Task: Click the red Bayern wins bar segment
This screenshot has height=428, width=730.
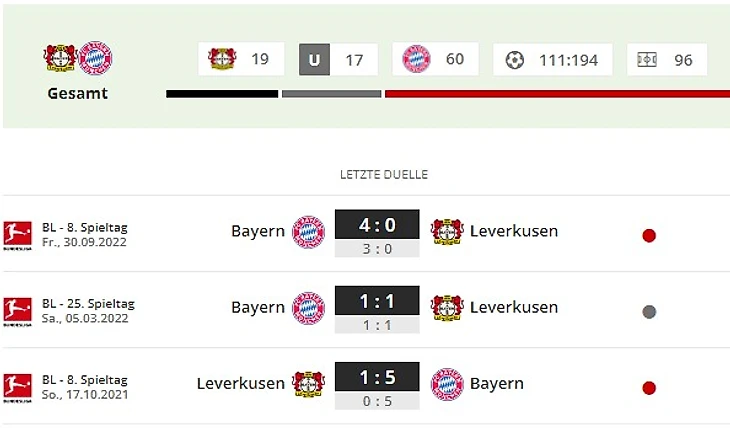Action: (557, 94)
